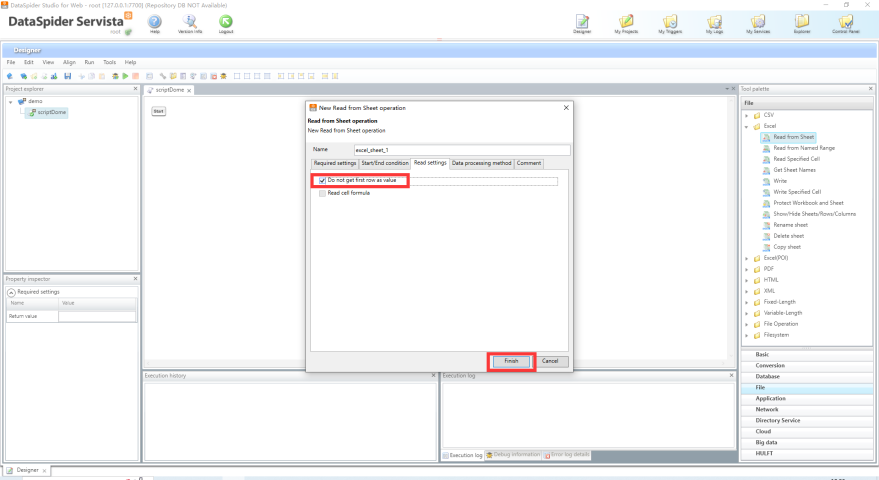
Task: Open Version Info from header
Action: (x=190, y=22)
